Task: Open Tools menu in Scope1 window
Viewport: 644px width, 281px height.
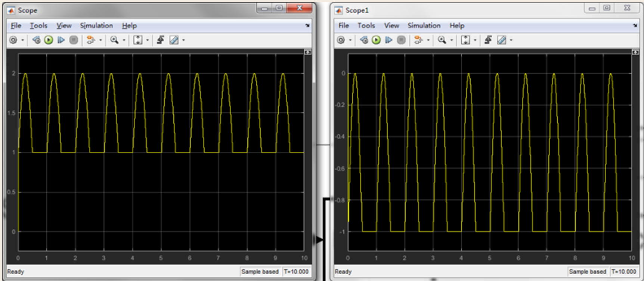Action: (366, 26)
